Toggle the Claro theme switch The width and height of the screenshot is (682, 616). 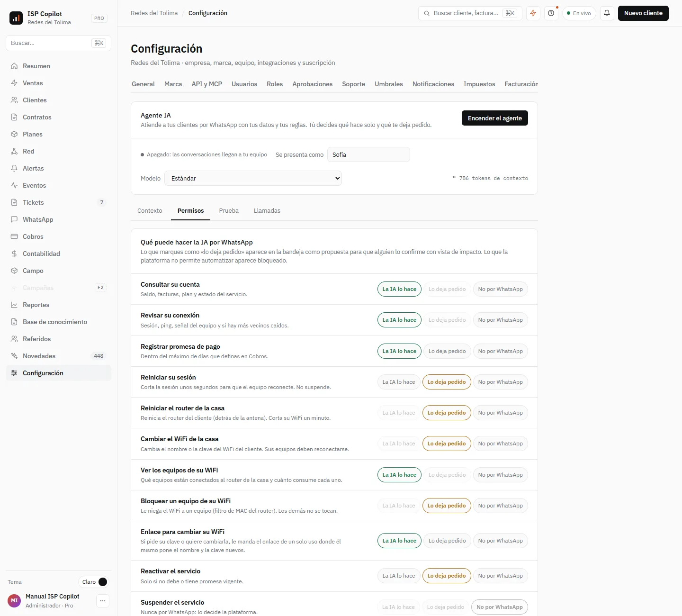pyautogui.click(x=94, y=582)
